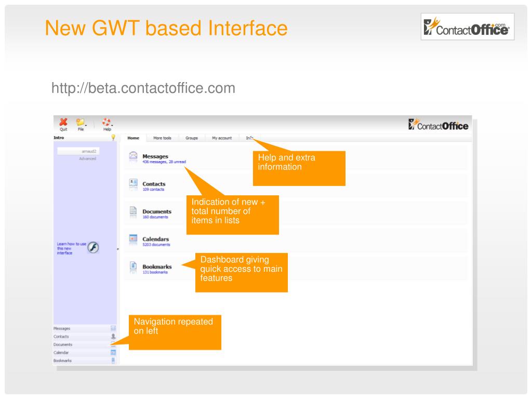Image resolution: width=532 pixels, height=399 pixels.
Task: Click the Contacts card icon on dashboard
Action: (134, 183)
